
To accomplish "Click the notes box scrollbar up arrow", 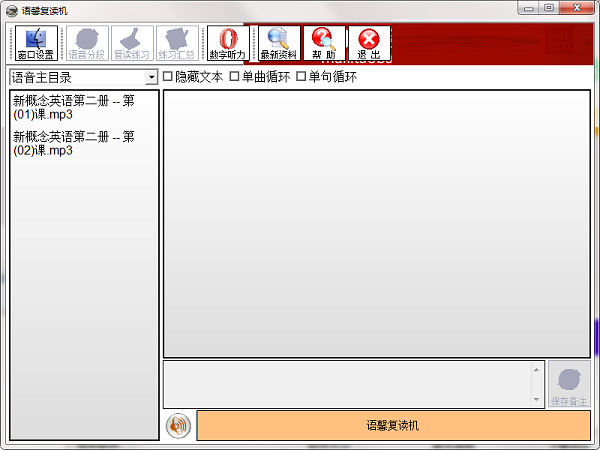I will pos(536,370).
